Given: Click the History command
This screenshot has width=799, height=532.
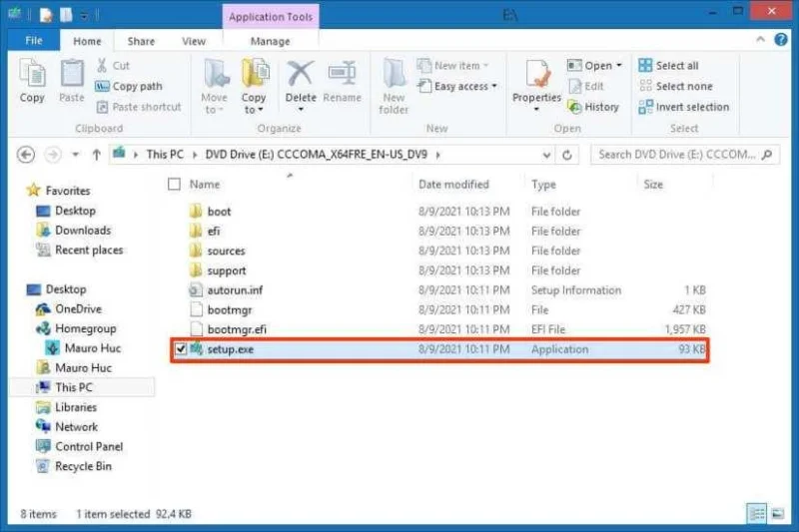Looking at the screenshot, I should tap(593, 107).
